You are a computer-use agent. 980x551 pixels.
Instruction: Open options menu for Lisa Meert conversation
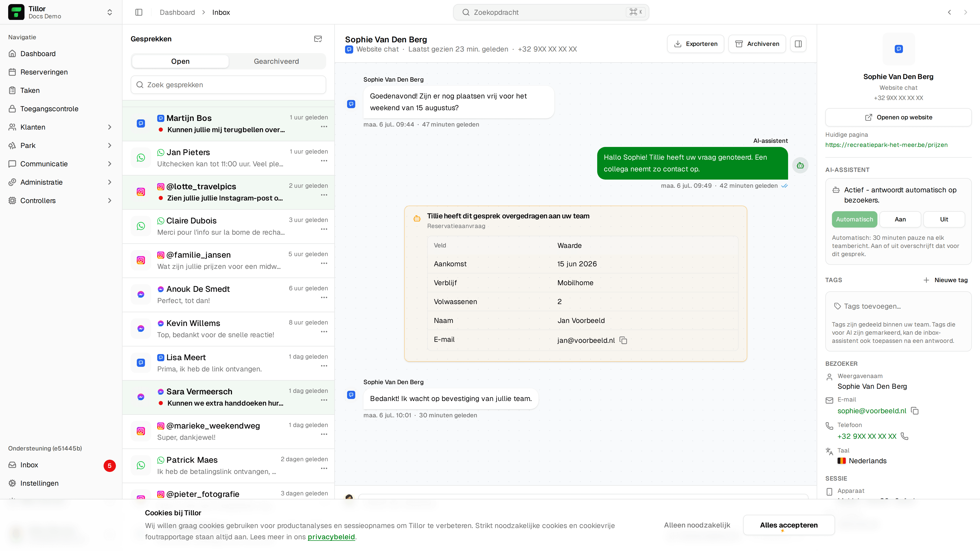pos(324,366)
